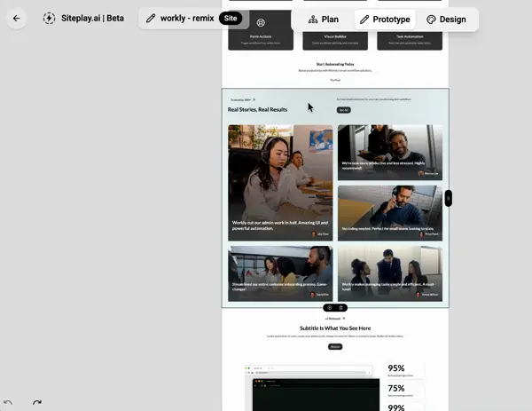Screen dimensions: 532x411
Task: Select the Start Automating Today heading
Action: (x=335, y=64)
